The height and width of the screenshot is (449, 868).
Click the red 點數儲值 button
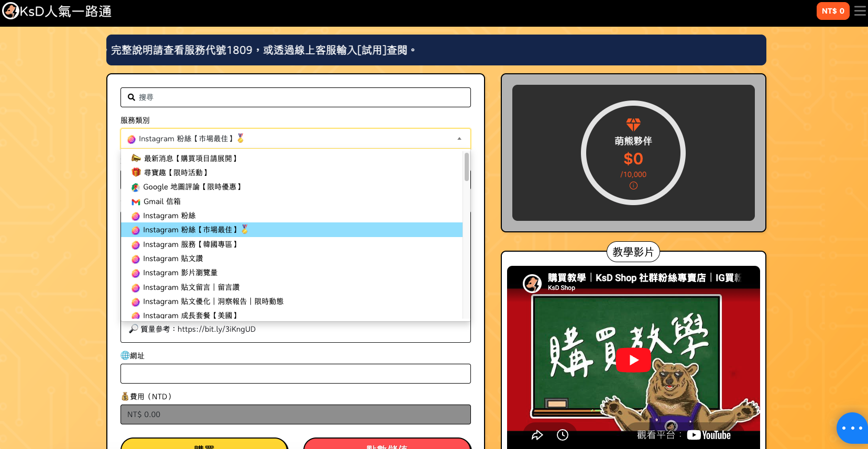pos(387,444)
